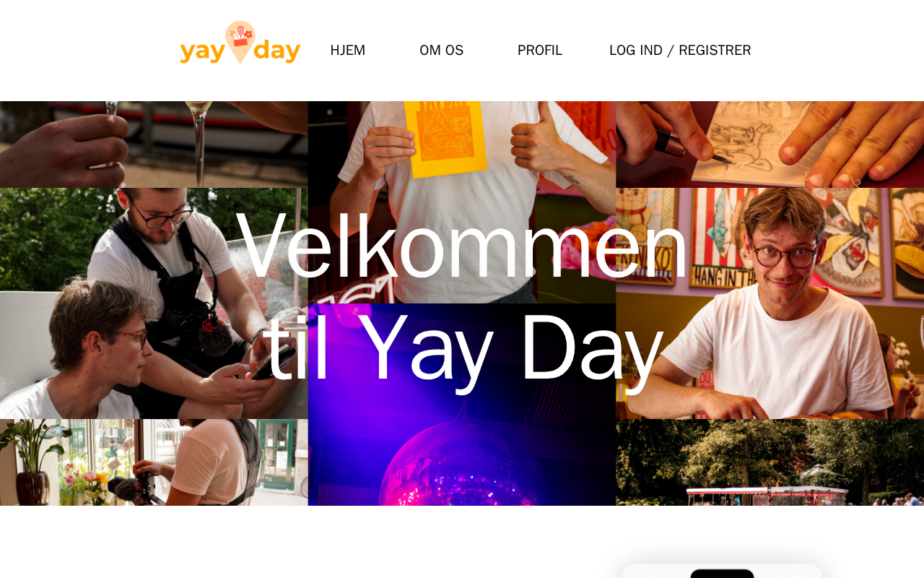Click the black button at page bottom
The width and height of the screenshot is (924, 578).
tap(722, 574)
